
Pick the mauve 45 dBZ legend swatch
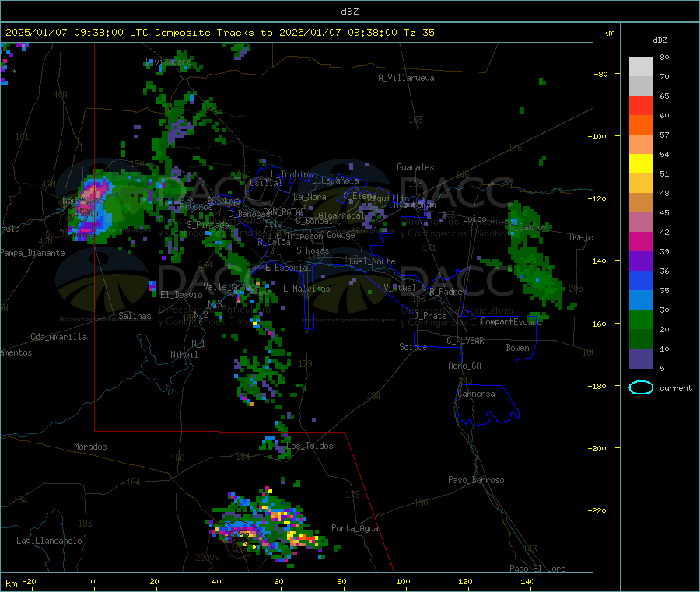tap(641, 222)
